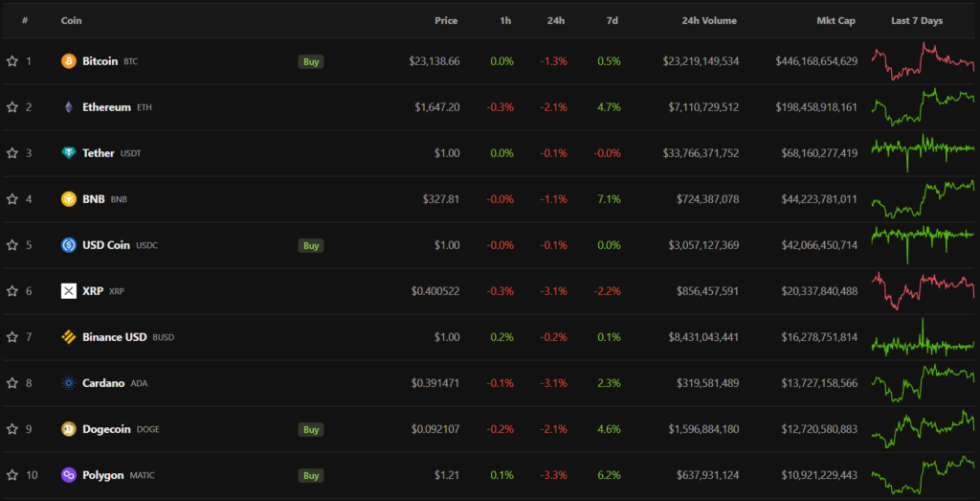The width and height of the screenshot is (980, 501).
Task: Sort coins by the 7d column header
Action: tap(612, 20)
